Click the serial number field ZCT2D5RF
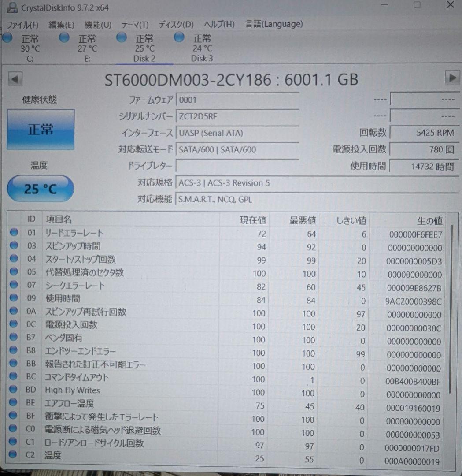Image resolution: width=462 pixels, height=476 pixels. point(237,116)
